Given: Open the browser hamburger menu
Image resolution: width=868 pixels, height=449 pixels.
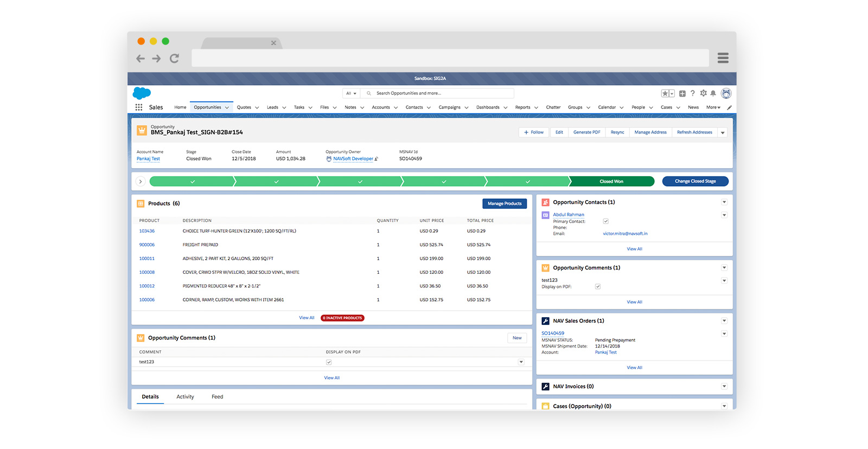Looking at the screenshot, I should (723, 58).
